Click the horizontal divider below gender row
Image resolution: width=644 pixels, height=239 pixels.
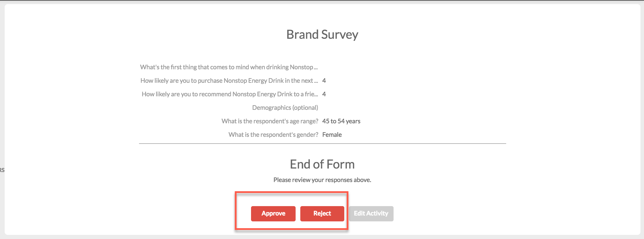click(x=323, y=144)
